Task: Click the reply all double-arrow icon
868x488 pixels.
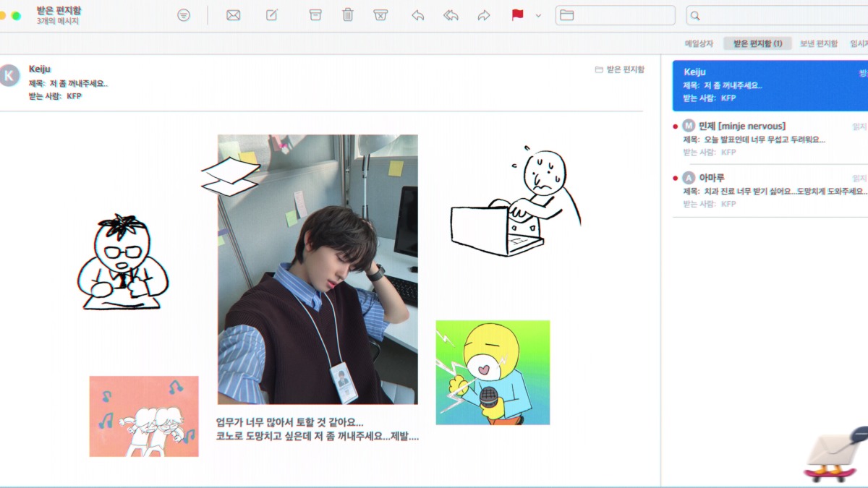Action: point(451,15)
